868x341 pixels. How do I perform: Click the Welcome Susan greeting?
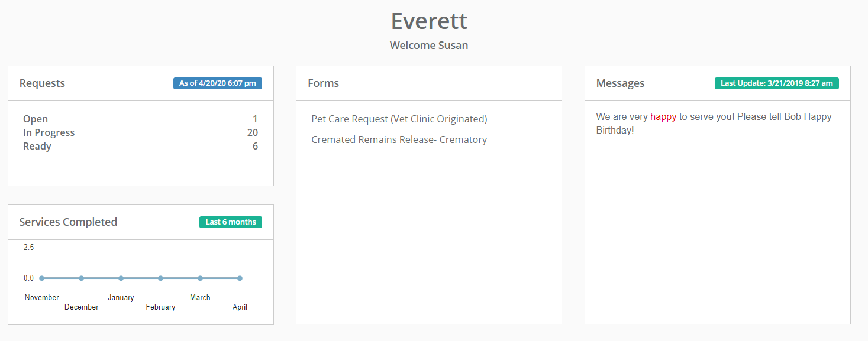click(x=429, y=45)
